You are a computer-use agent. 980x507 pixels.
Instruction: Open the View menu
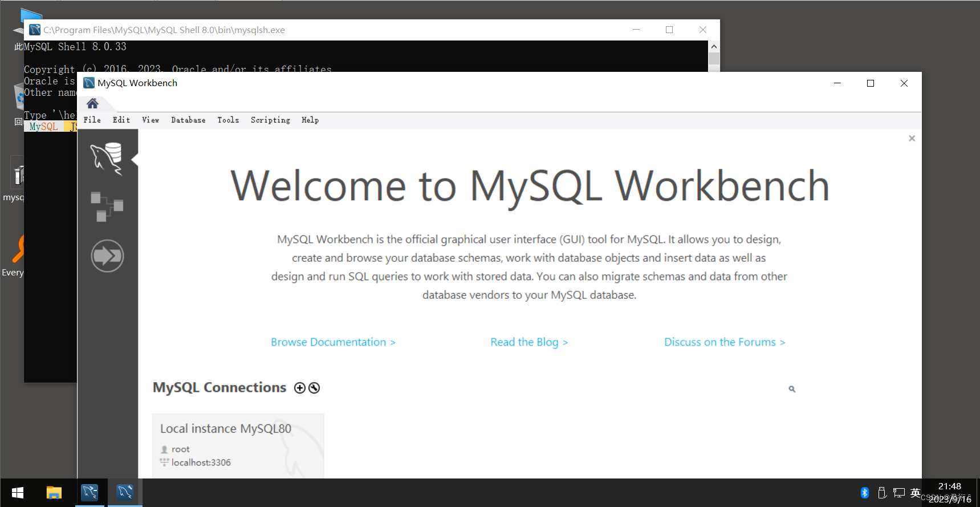(x=151, y=120)
